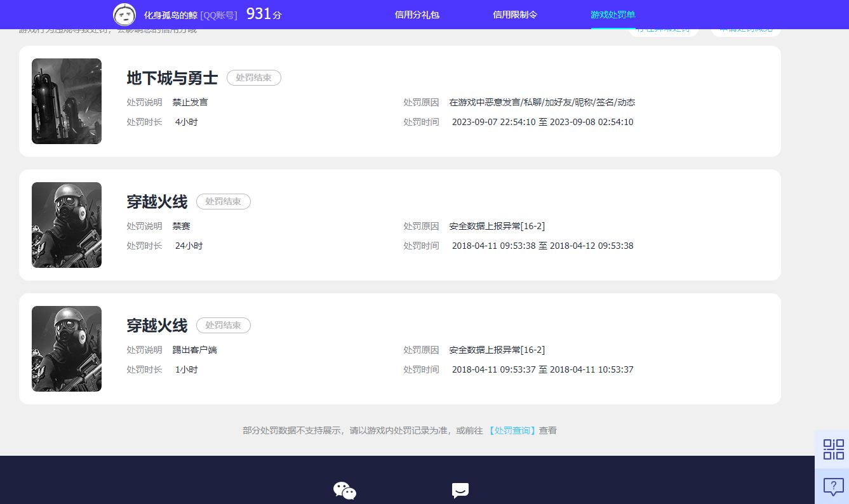Click the WeChat icon in the footer
The width and height of the screenshot is (849, 504).
pyautogui.click(x=345, y=491)
